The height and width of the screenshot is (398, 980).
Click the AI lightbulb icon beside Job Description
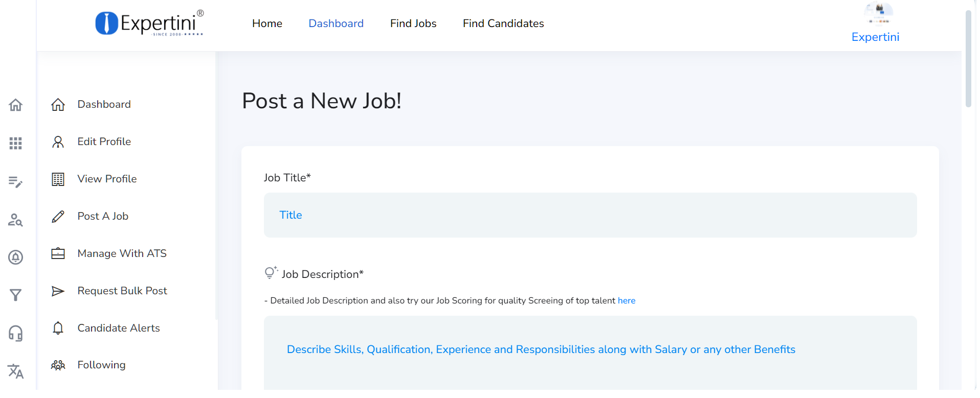(270, 272)
